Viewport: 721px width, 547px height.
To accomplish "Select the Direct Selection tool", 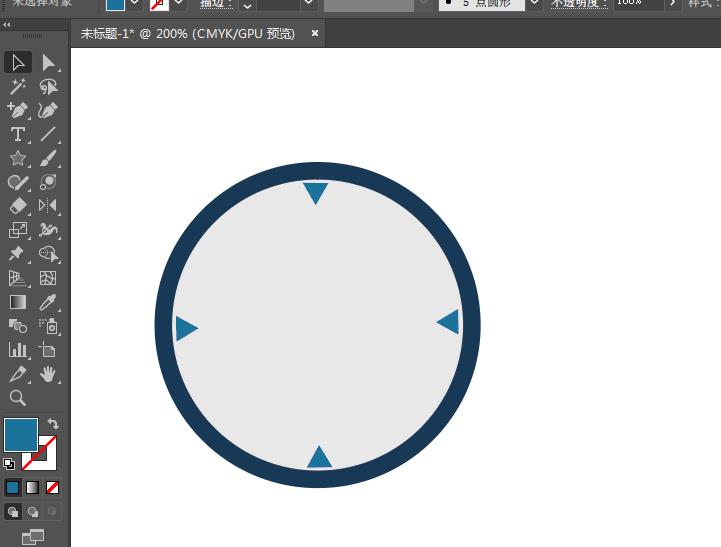I will tap(48, 63).
